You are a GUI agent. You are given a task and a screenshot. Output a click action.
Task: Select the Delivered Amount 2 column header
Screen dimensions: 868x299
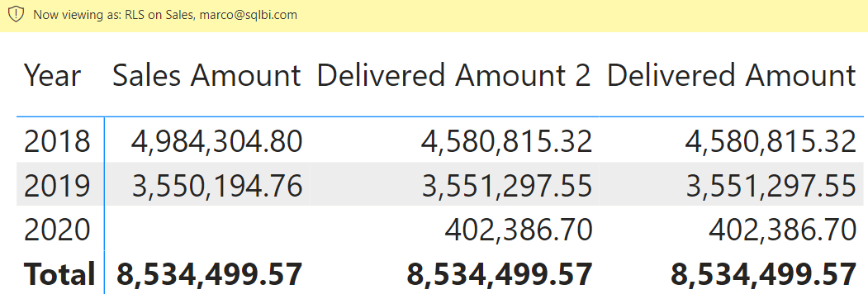pos(454,75)
